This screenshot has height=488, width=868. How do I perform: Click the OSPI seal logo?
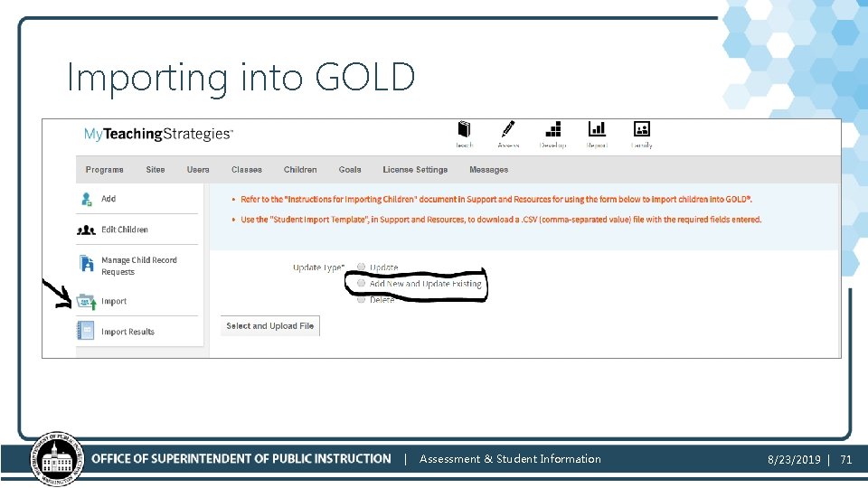[x=56, y=459]
